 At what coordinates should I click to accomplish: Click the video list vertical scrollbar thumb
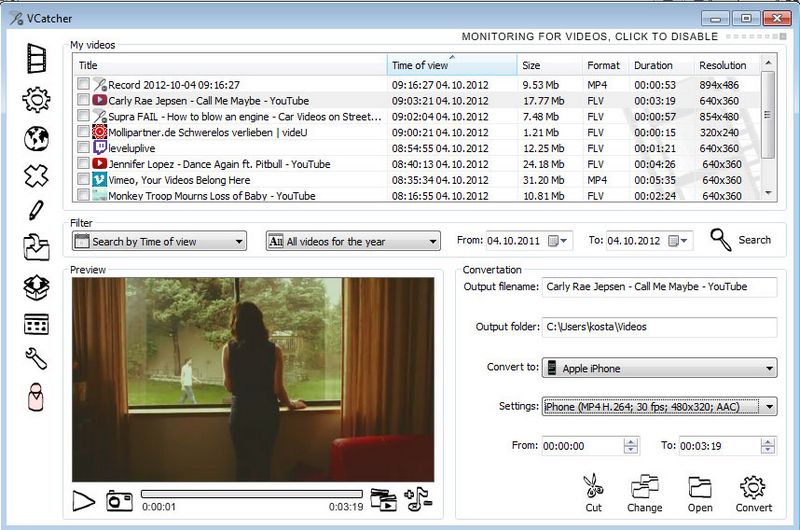tap(767, 115)
